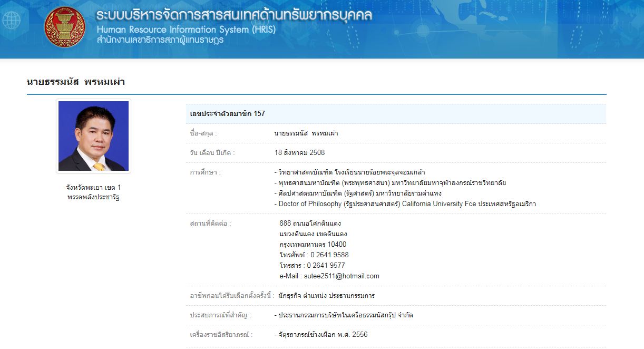
Task: Click the สำนักงานเลขาธิการสภาผู้แทนราษฎร subtitle
Action: point(160,40)
